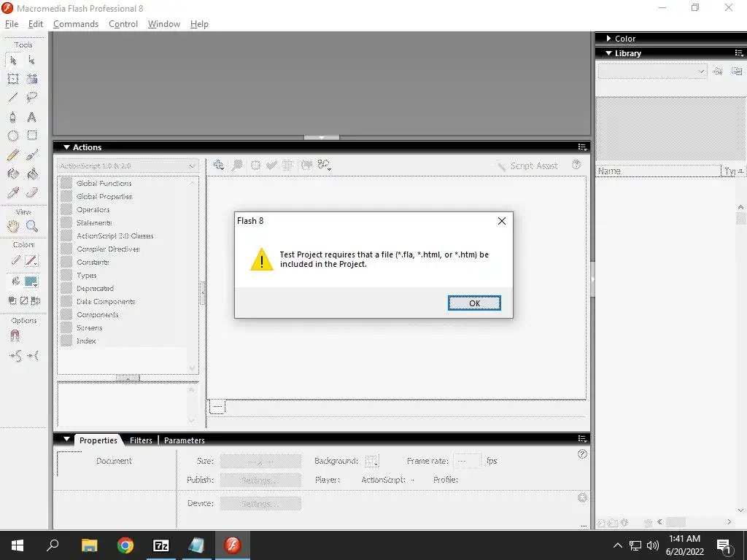Click the Show Code Hint icon

(306, 166)
